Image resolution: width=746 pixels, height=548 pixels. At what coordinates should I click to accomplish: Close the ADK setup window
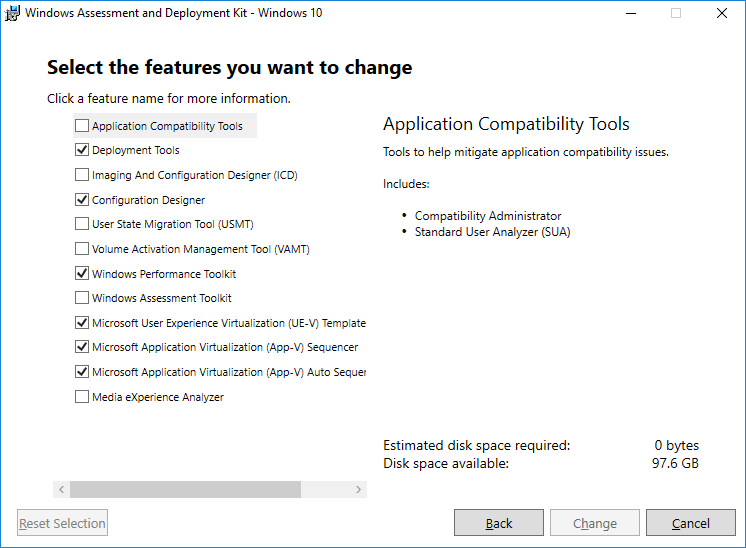(x=722, y=13)
